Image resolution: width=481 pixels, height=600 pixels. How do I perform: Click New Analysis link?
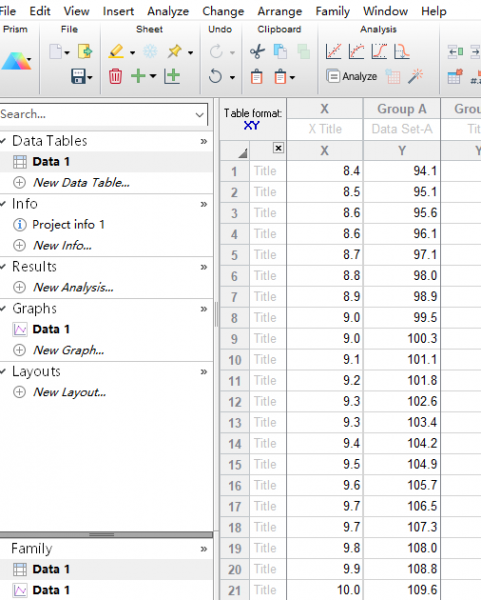73,287
